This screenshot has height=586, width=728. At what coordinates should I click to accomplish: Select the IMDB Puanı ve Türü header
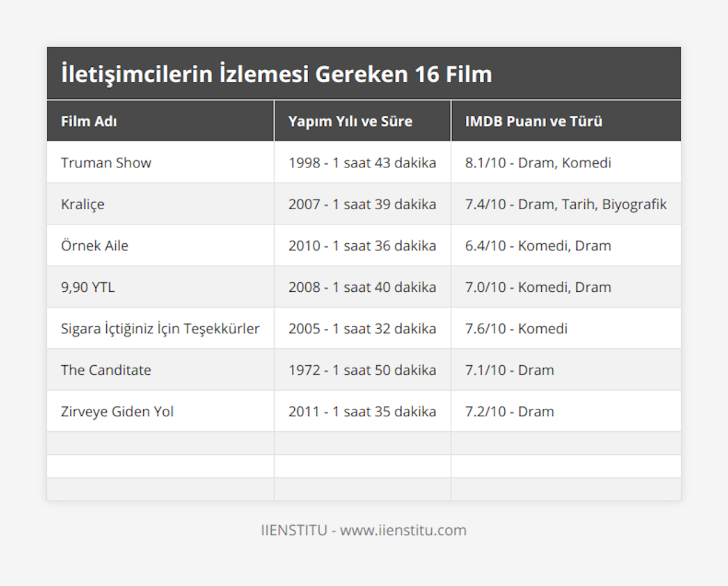533,121
